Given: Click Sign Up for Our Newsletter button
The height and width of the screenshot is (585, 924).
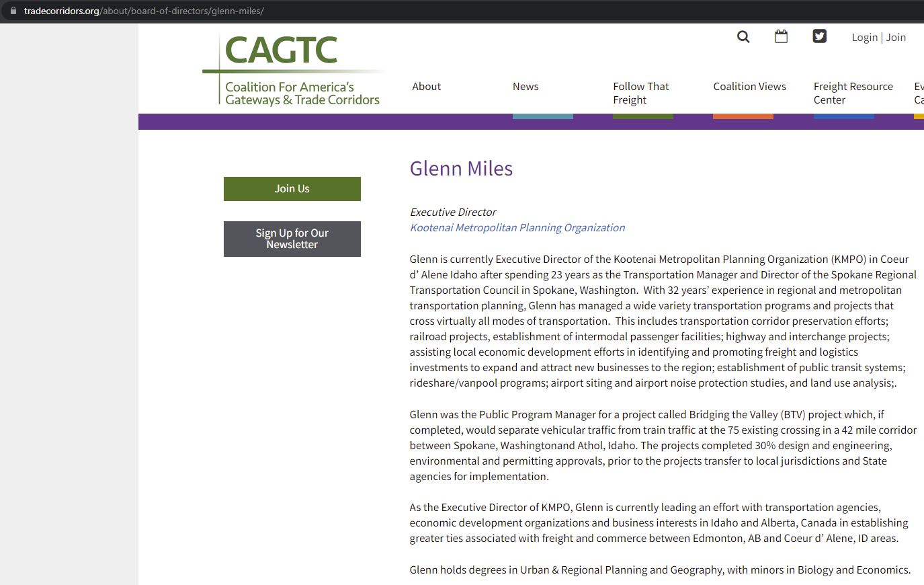Looking at the screenshot, I should (x=292, y=239).
